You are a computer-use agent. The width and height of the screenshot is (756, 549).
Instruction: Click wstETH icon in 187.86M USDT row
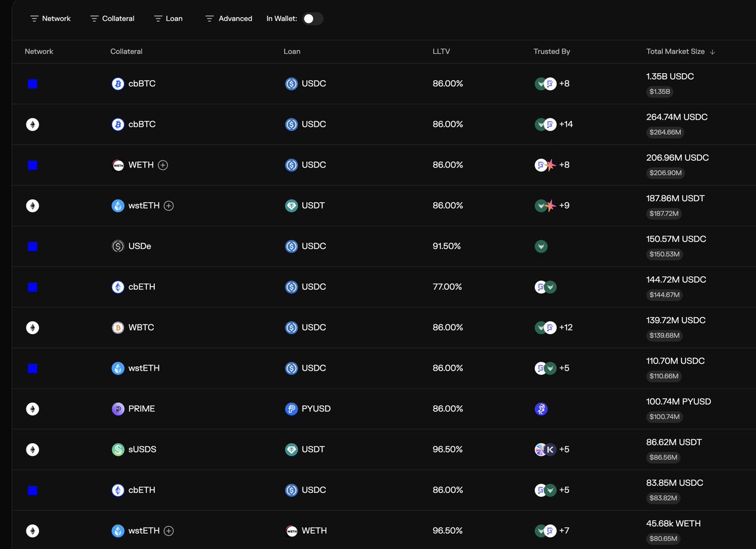click(118, 205)
